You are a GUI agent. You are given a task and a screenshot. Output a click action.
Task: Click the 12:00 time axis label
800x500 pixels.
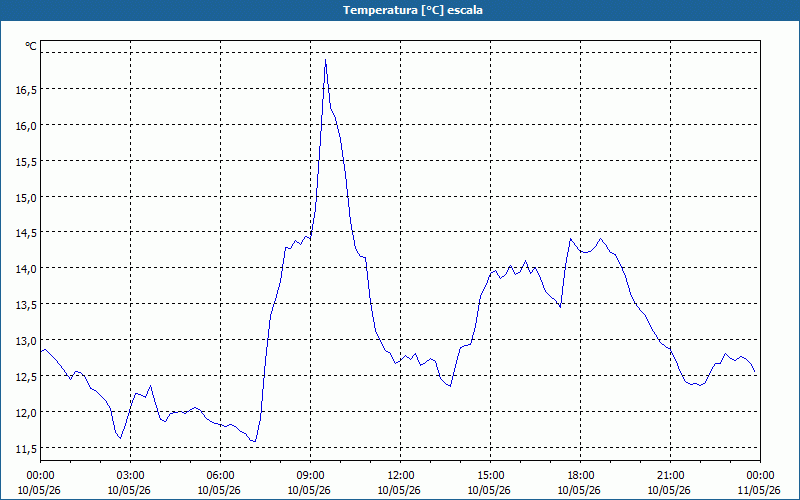pos(401,476)
